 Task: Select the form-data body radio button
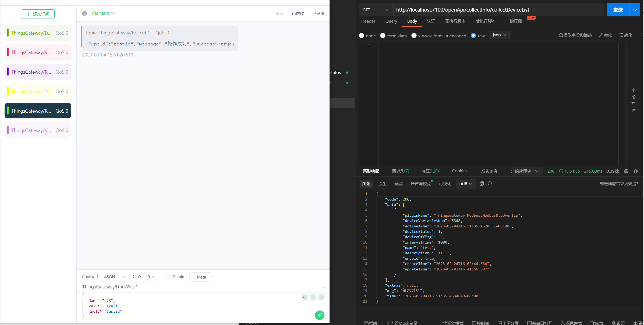(383, 35)
